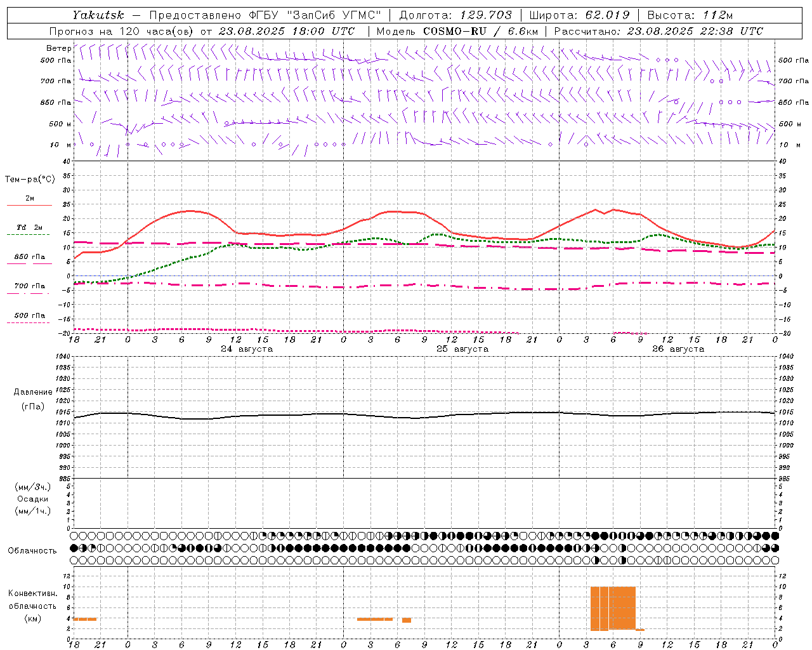Select the Высота: 112м text
812x650 pixels.
coord(690,15)
